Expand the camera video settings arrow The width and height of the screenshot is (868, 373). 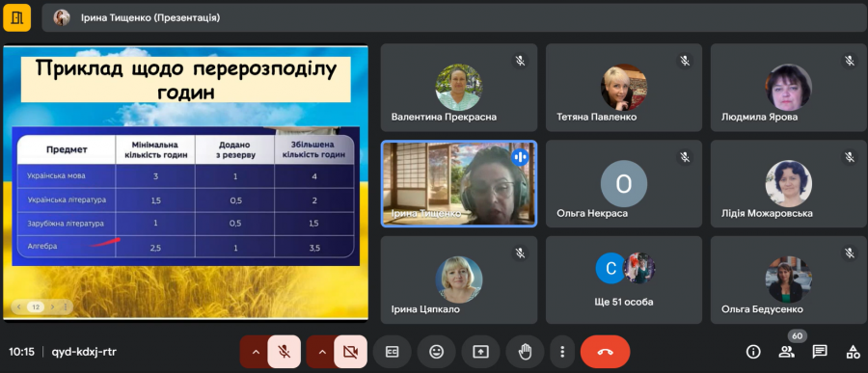click(321, 352)
